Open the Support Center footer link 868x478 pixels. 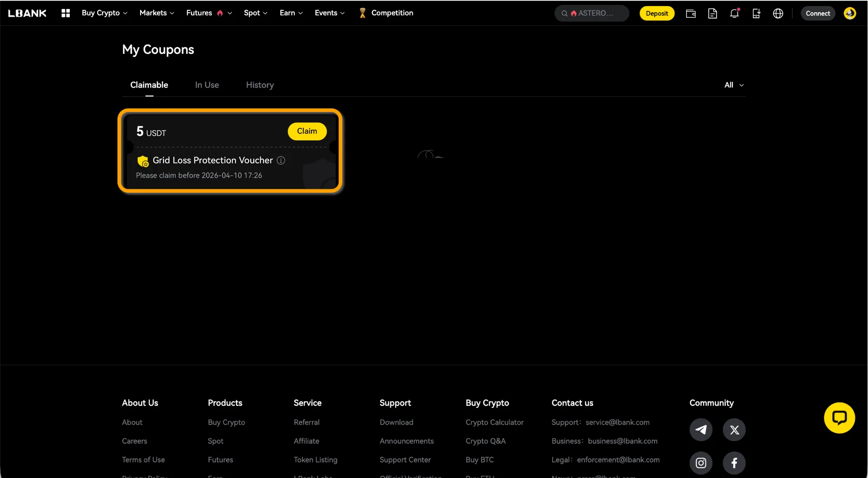tap(405, 460)
